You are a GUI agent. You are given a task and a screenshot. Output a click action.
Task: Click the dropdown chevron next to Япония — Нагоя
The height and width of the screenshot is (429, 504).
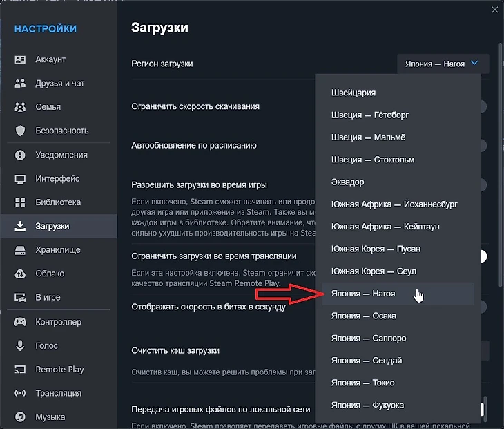click(474, 63)
